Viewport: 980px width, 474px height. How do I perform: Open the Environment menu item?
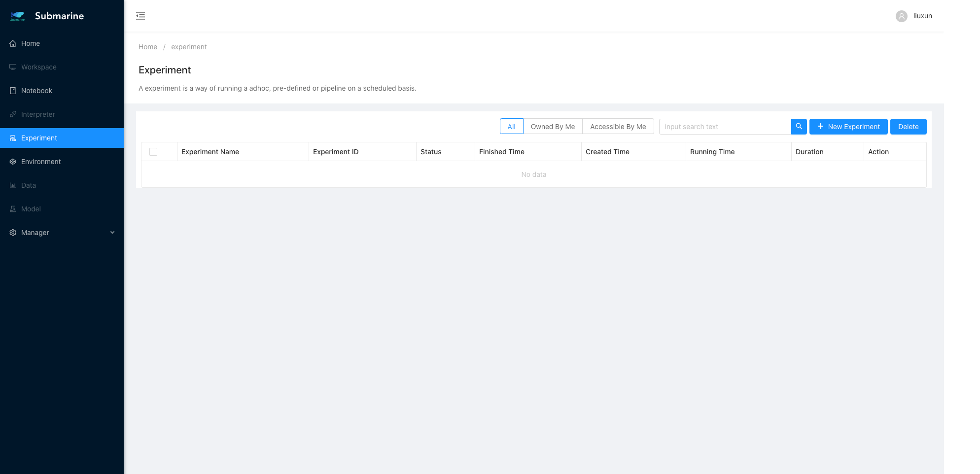click(x=62, y=162)
